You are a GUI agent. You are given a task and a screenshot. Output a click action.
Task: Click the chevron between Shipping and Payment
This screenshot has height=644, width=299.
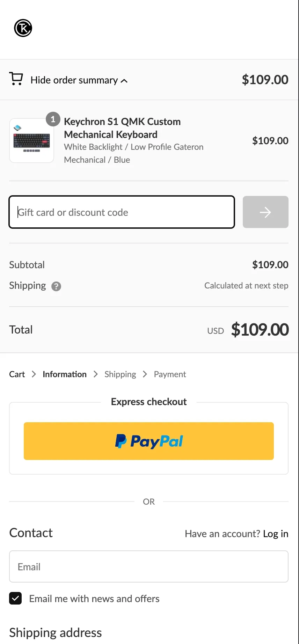coord(145,374)
